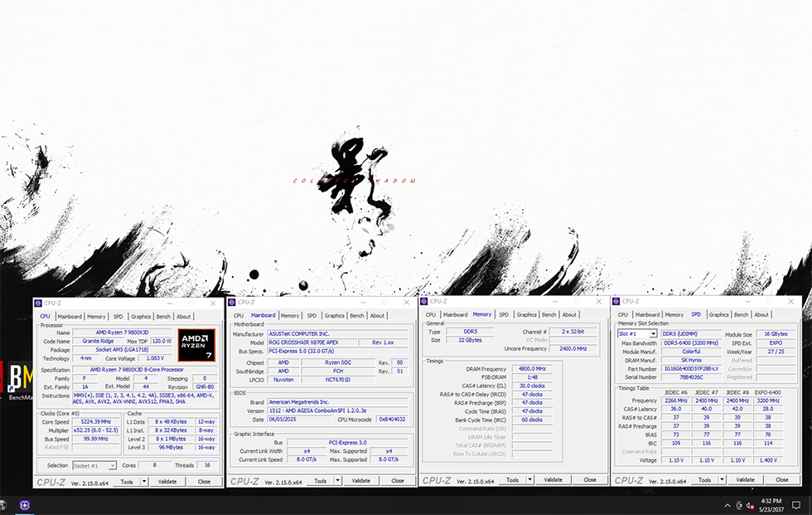Image resolution: width=812 pixels, height=515 pixels.
Task: Open the About tab in the CPU-tab window
Action: [183, 317]
